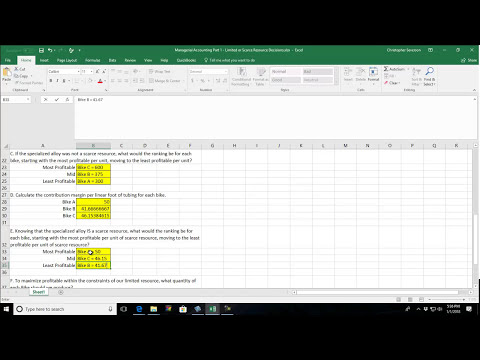Click the File Explorer taskbar icon
The image size is (480, 360).
[154, 309]
